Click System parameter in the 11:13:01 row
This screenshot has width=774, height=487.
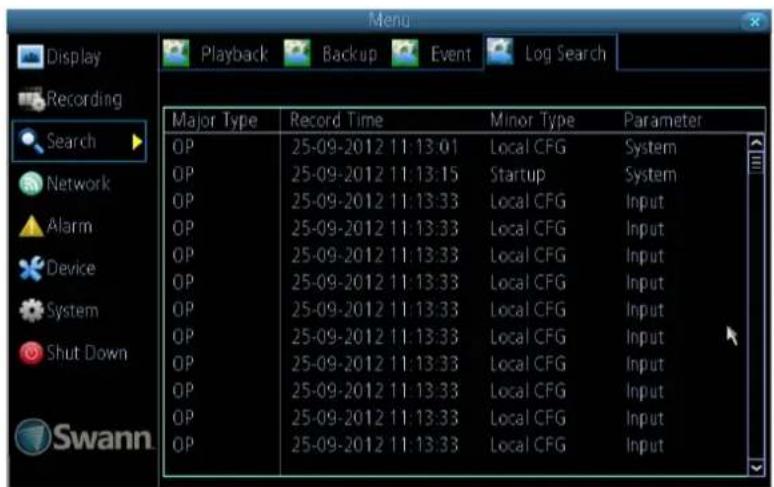[651, 148]
